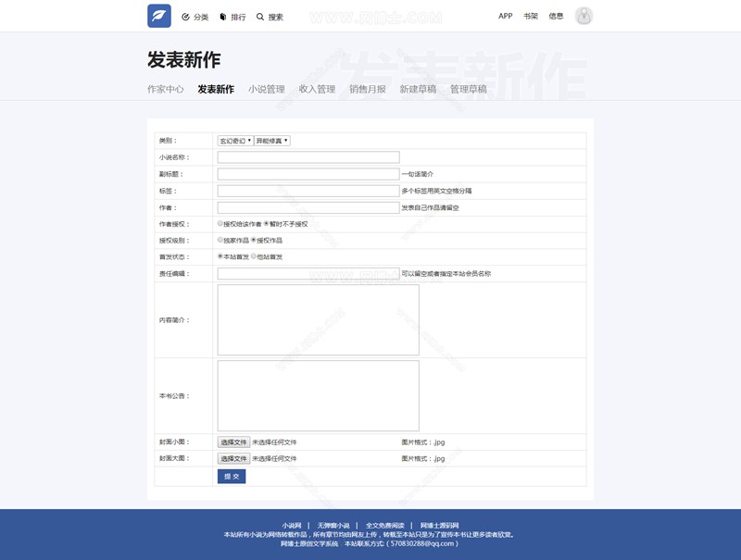The width and height of the screenshot is (741, 560).
Task: Select the 独家作品 radio button
Action: [x=220, y=240]
